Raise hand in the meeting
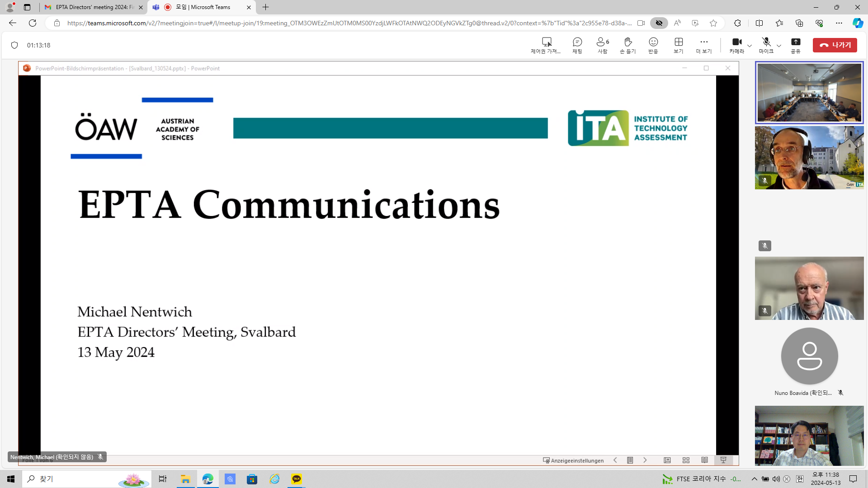 [628, 45]
